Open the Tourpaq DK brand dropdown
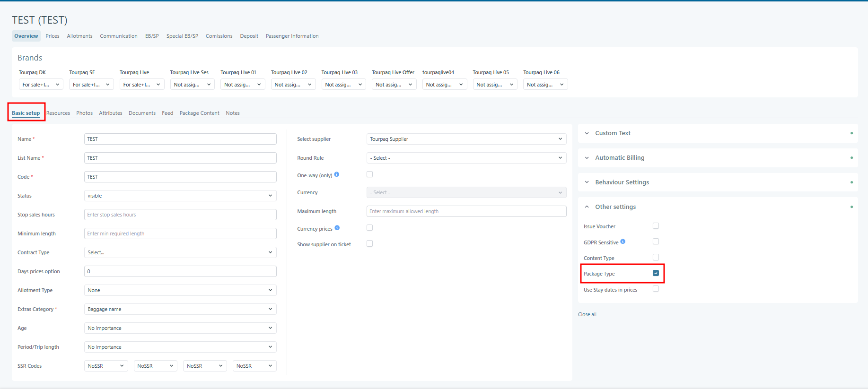Screen dimensions: 868x389 [41, 85]
